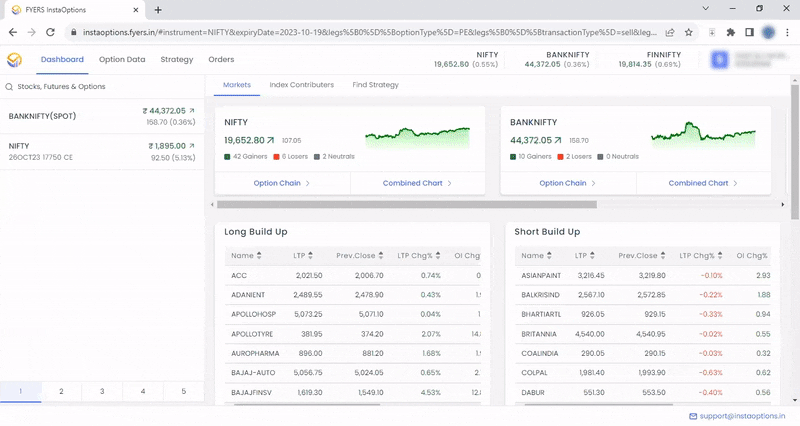Open new browser tab plus button
The height and width of the screenshot is (426, 800).
click(158, 10)
